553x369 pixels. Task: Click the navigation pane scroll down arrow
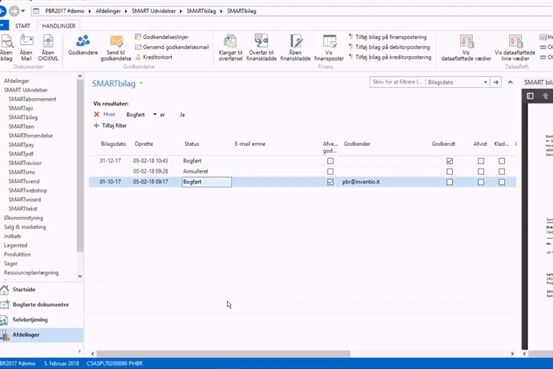(x=80, y=277)
